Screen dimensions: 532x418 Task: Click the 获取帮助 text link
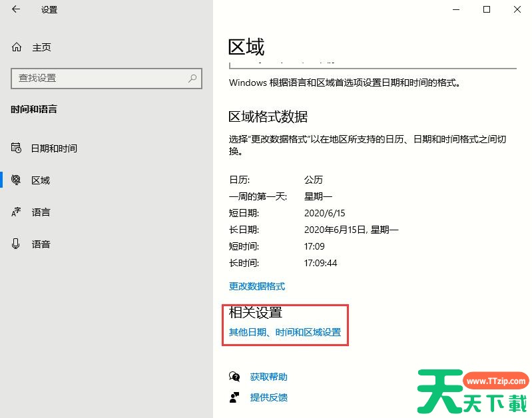pyautogui.click(x=268, y=377)
